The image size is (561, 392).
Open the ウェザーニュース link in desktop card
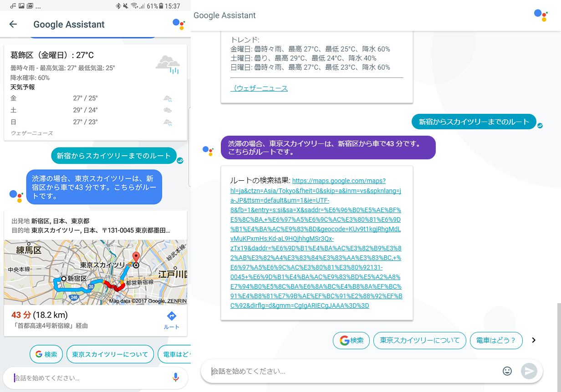coord(259,88)
